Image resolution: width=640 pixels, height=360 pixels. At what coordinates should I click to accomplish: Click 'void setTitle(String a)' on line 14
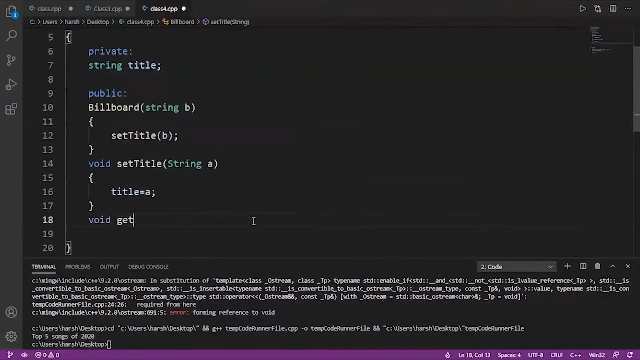click(153, 164)
